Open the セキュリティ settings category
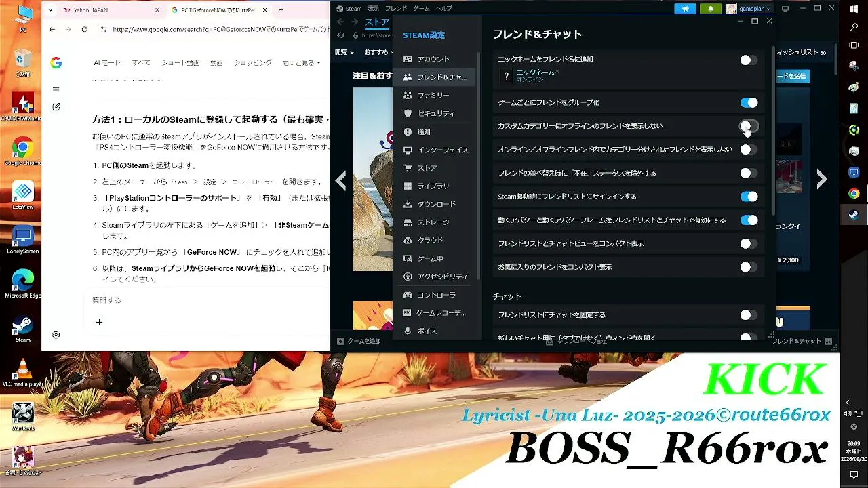The image size is (868, 488). [434, 113]
